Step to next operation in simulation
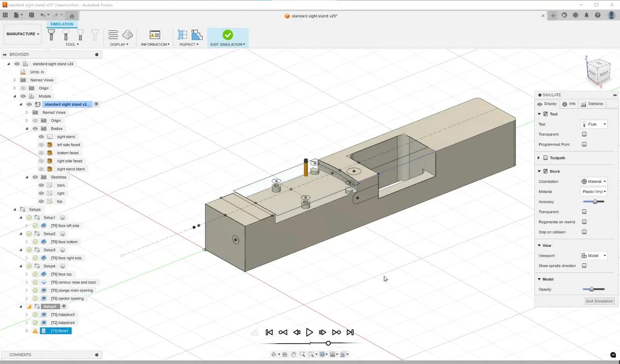This screenshot has height=364, width=620. click(x=337, y=332)
